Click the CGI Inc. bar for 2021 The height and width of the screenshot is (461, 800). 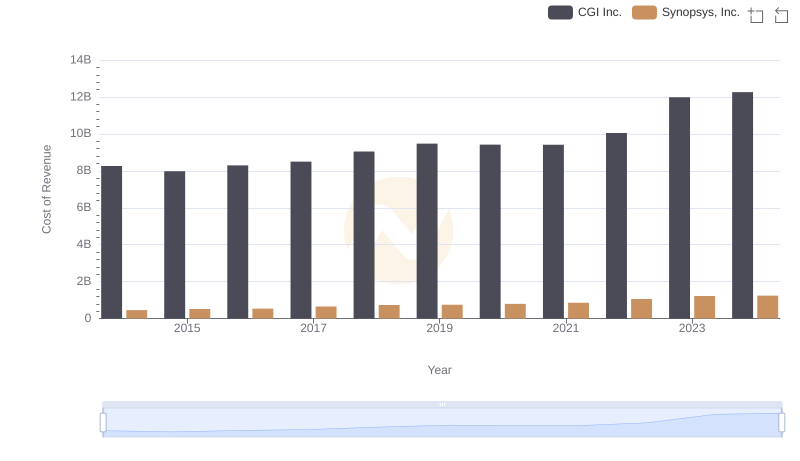[x=553, y=232]
